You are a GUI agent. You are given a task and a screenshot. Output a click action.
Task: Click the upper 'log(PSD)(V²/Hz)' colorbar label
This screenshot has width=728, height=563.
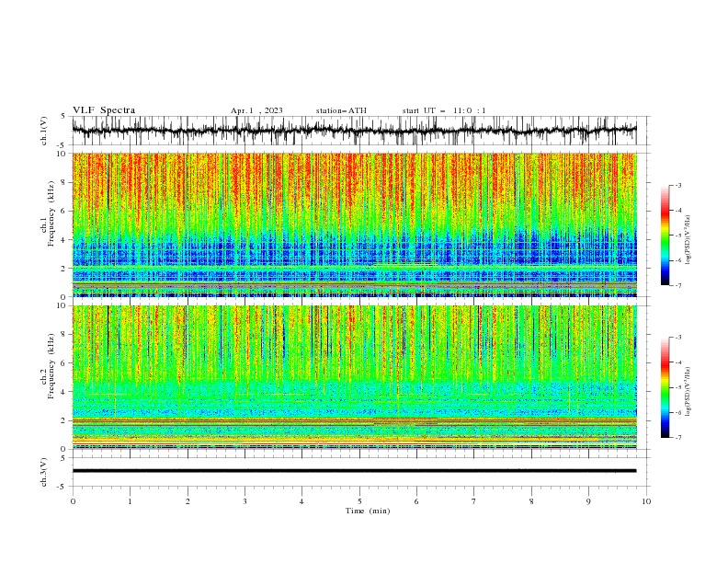click(x=688, y=240)
